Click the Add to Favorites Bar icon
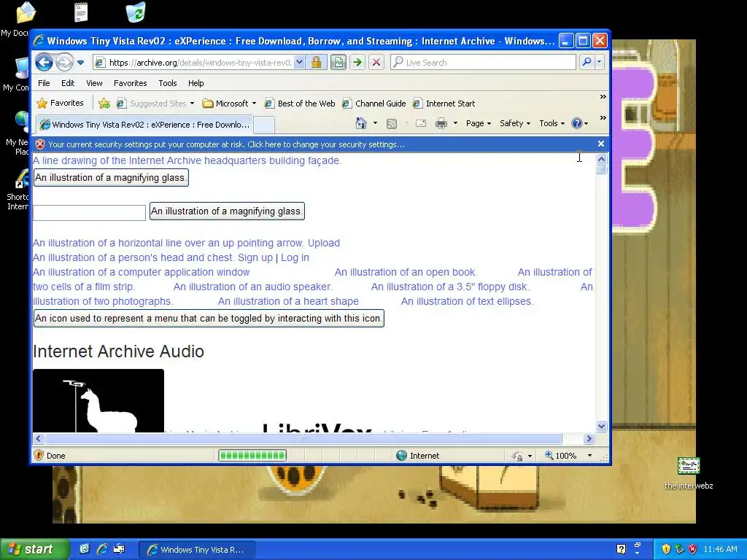This screenshot has height=560, width=747. [104, 104]
